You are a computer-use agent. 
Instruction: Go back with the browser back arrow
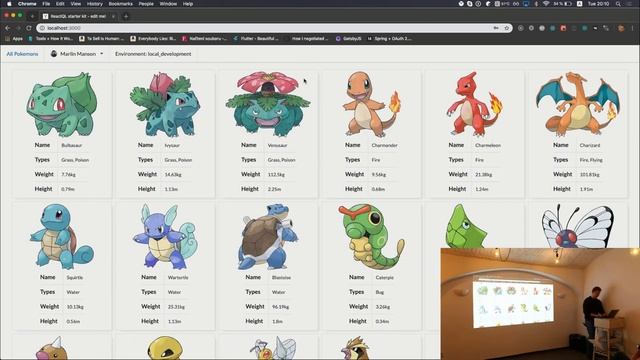coord(7,28)
